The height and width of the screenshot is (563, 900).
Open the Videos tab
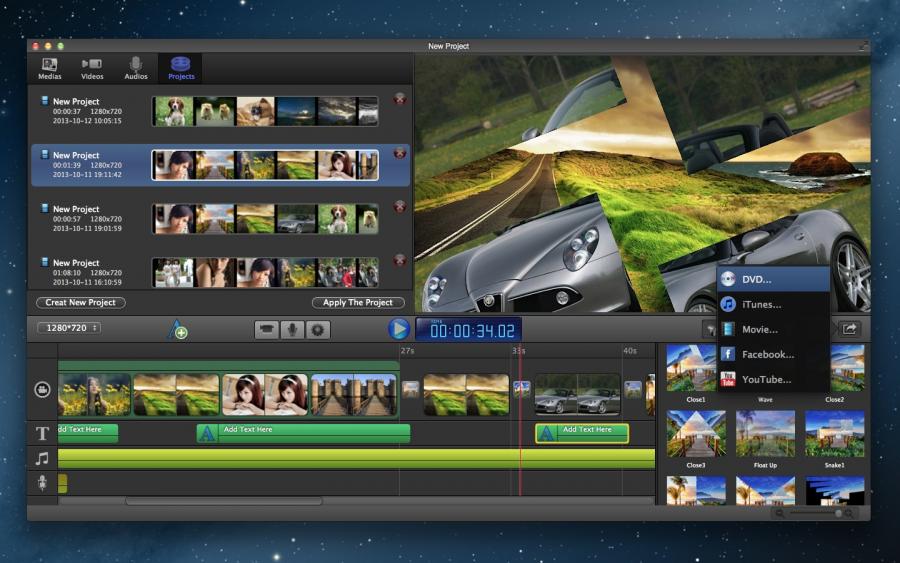tap(92, 68)
